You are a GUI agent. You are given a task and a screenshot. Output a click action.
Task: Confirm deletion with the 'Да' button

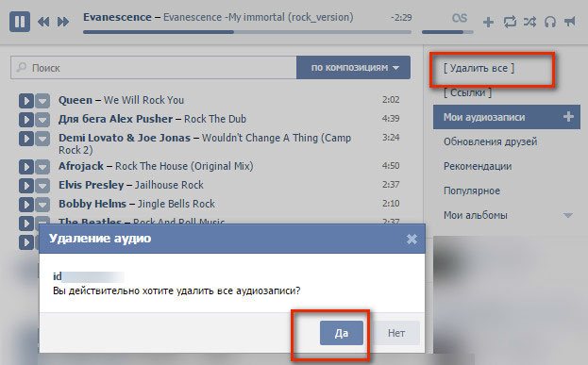click(x=342, y=333)
